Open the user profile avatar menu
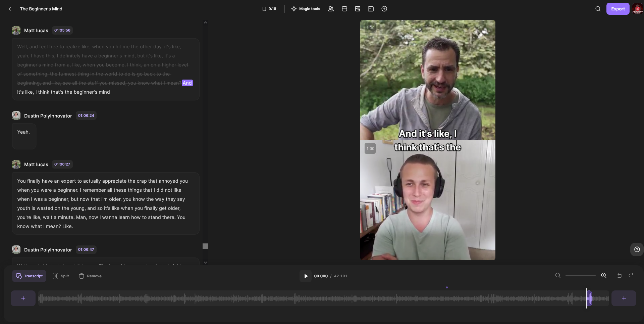This screenshot has height=324, width=644. (637, 9)
